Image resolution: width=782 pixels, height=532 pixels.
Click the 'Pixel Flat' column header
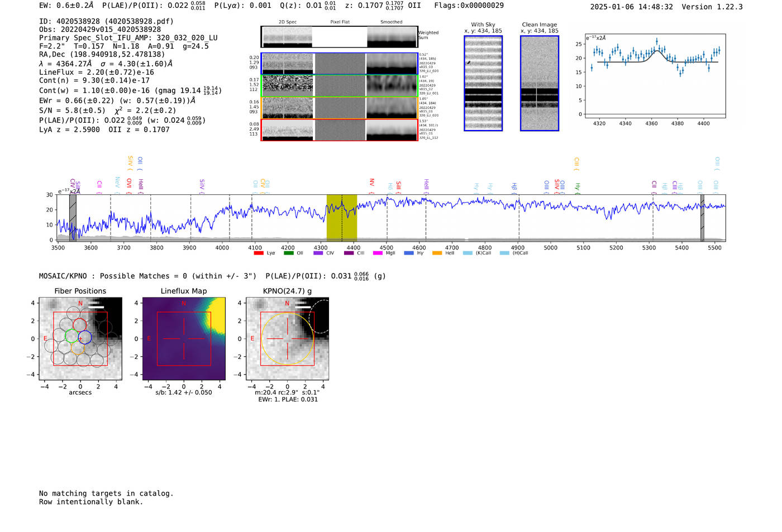(x=340, y=22)
